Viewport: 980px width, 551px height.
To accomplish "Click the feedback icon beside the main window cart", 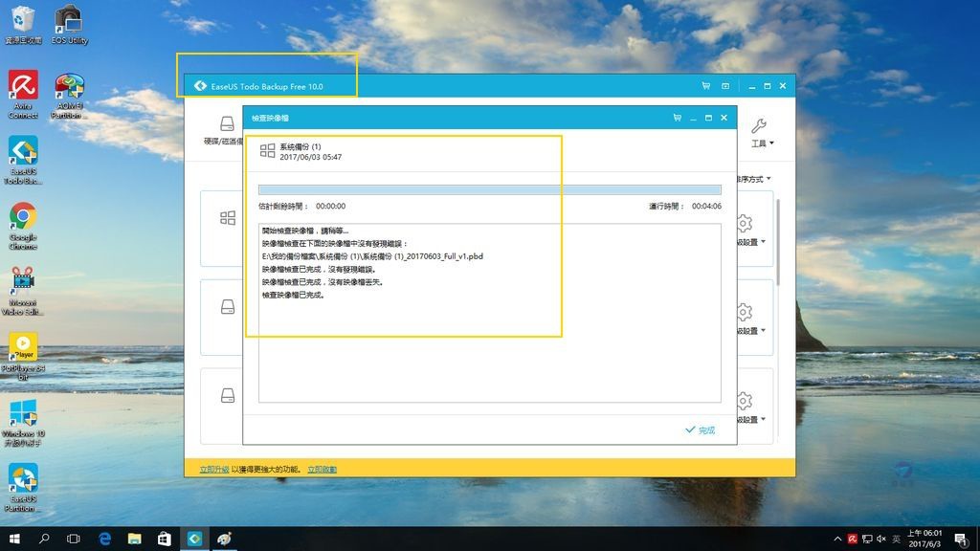I will tap(725, 85).
